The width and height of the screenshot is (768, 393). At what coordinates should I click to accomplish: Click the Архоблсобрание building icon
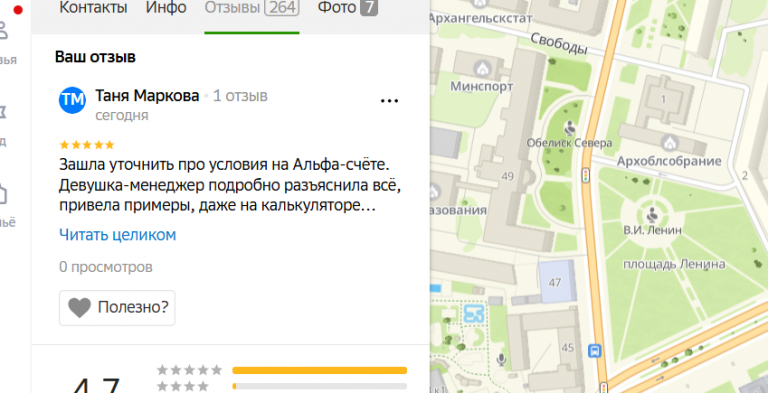669,144
